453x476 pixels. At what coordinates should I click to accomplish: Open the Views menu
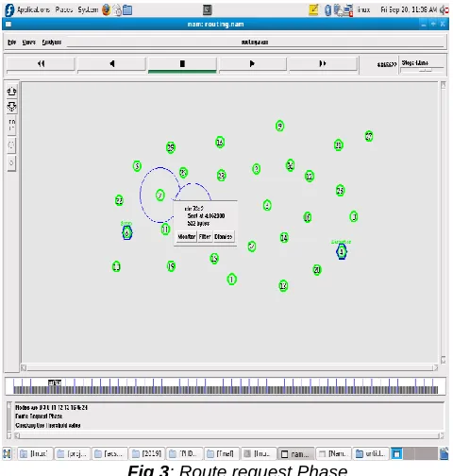(x=28, y=42)
